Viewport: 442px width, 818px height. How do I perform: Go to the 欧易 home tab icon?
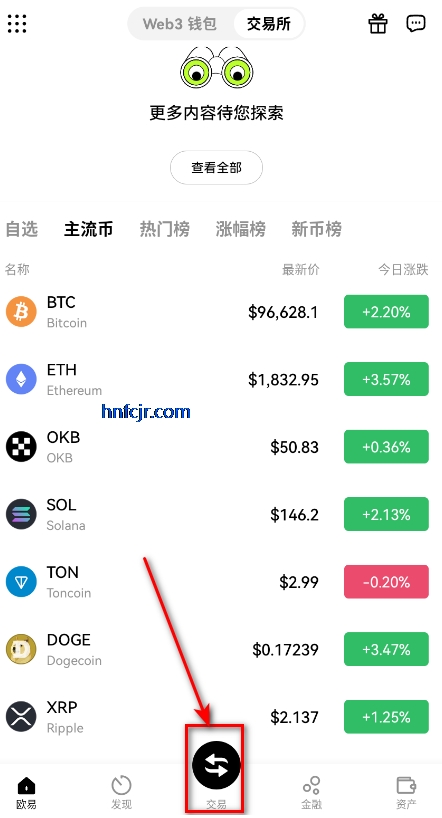(x=26, y=785)
